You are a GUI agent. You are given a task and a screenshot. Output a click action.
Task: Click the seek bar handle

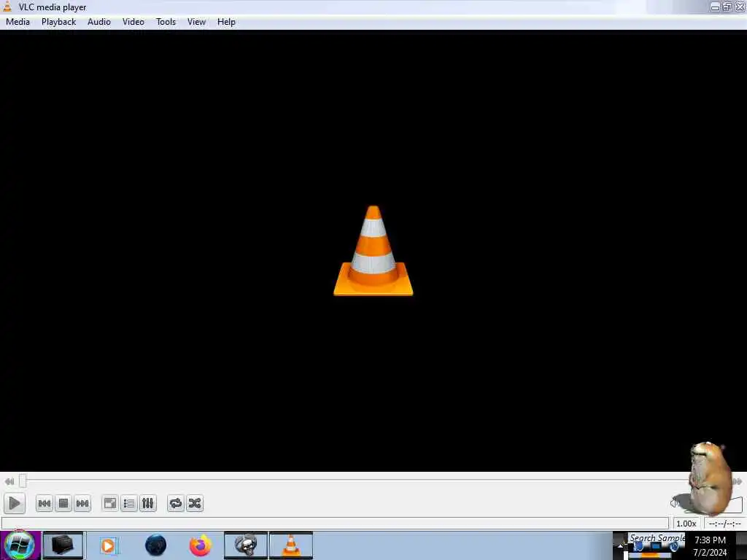click(x=23, y=481)
